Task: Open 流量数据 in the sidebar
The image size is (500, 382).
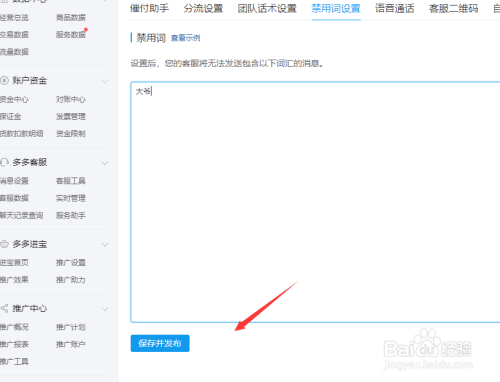Action: pos(14,52)
